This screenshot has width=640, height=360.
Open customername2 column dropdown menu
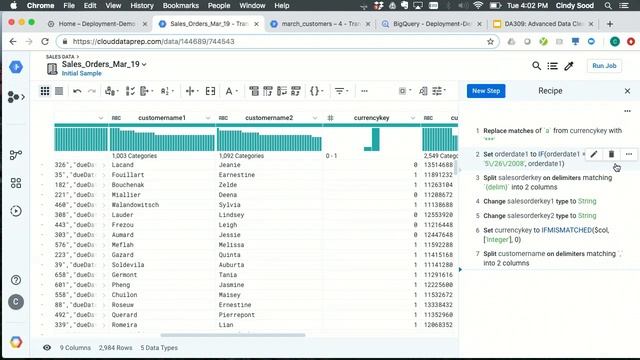[x=315, y=118]
